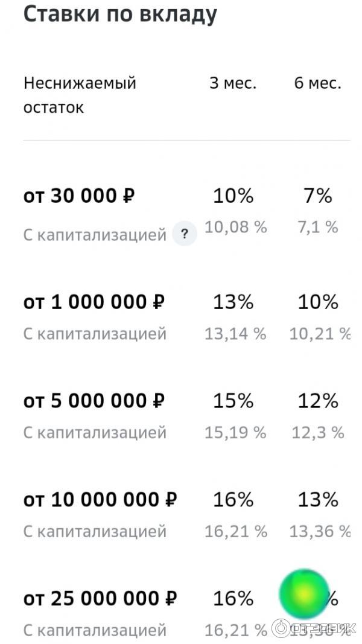Select the "от 25 000 000 ₽" row label
This screenshot has width=362, height=644.
(x=100, y=599)
